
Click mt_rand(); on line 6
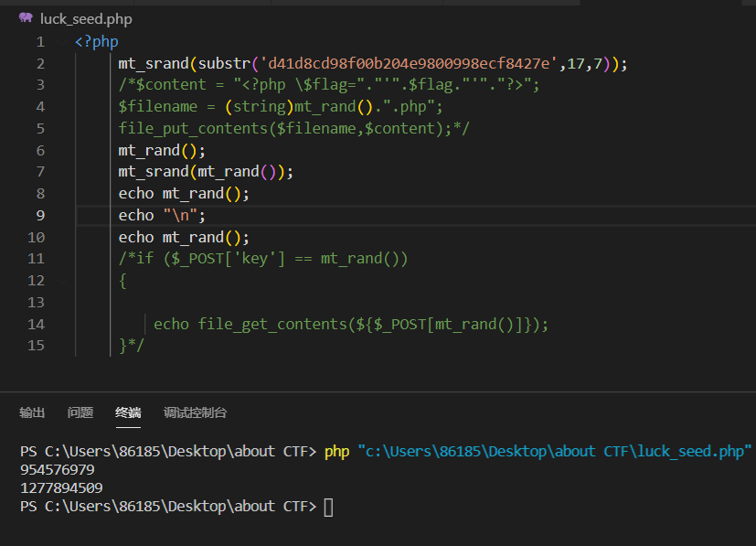(162, 151)
